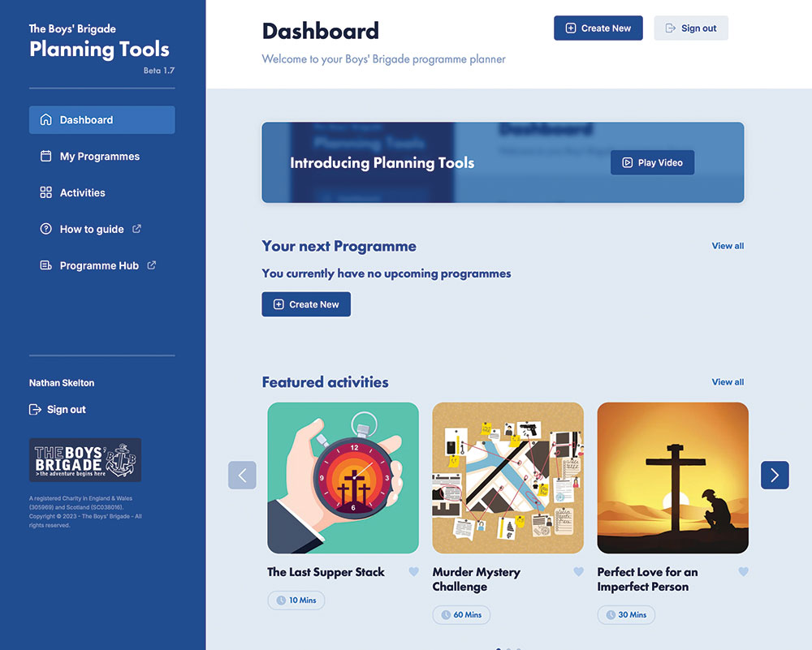
Task: Play the Introducing Planning Tools video
Action: coord(653,162)
